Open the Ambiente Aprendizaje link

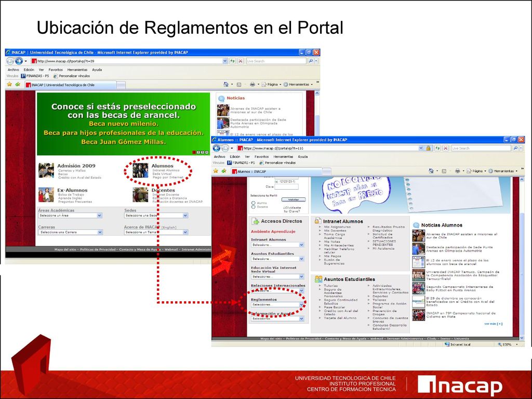(x=273, y=231)
